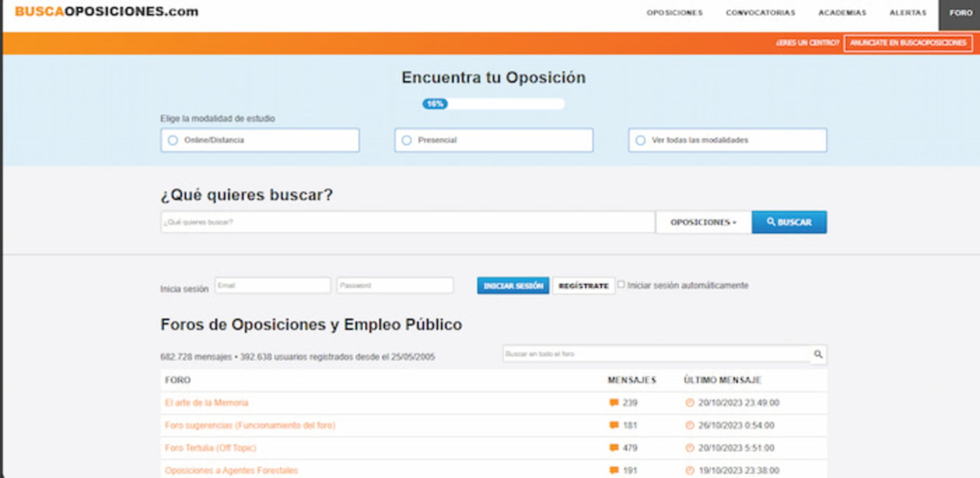The height and width of the screenshot is (478, 980).
Task: Switch to the Foro tab
Action: [960, 15]
